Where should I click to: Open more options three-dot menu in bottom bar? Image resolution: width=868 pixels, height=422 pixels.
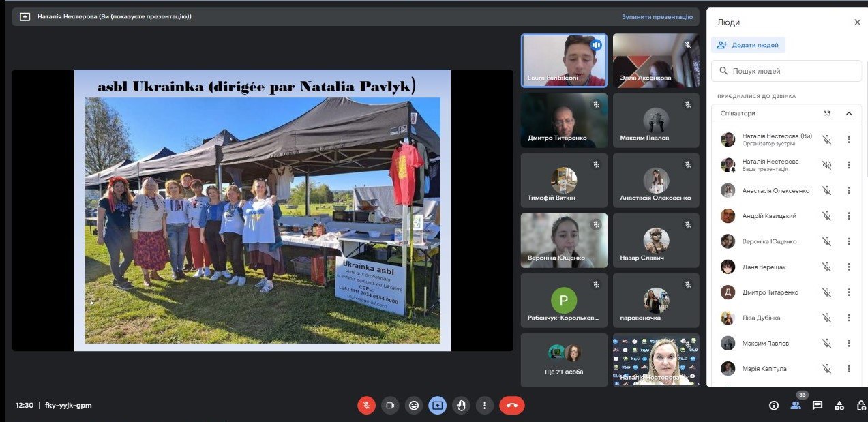coord(485,405)
